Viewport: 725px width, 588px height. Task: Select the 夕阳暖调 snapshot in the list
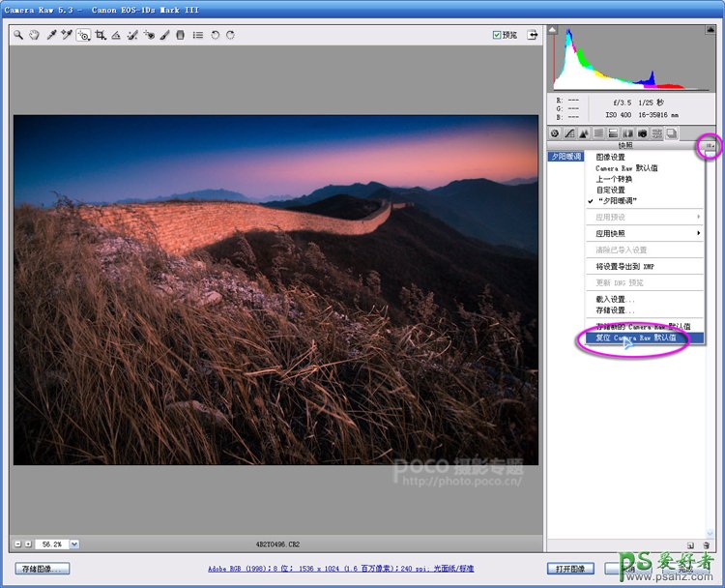pos(565,156)
